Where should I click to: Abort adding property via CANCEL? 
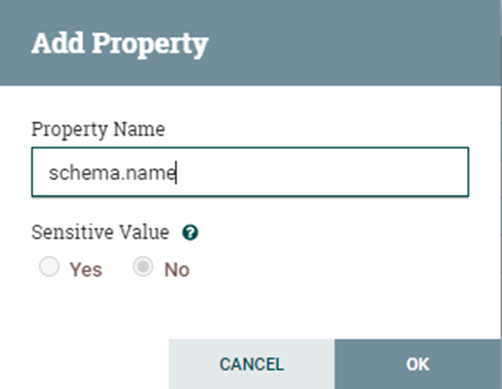(252, 364)
